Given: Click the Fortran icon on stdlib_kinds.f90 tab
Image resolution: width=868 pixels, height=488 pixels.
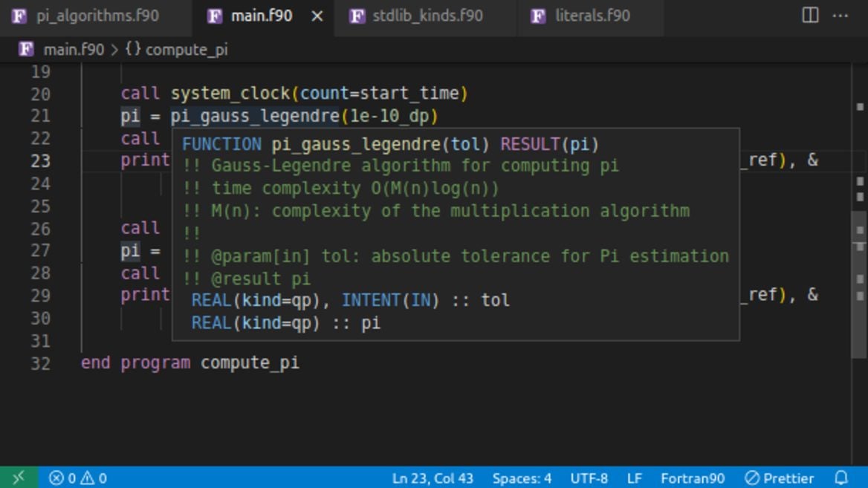Looking at the screenshot, I should (357, 16).
